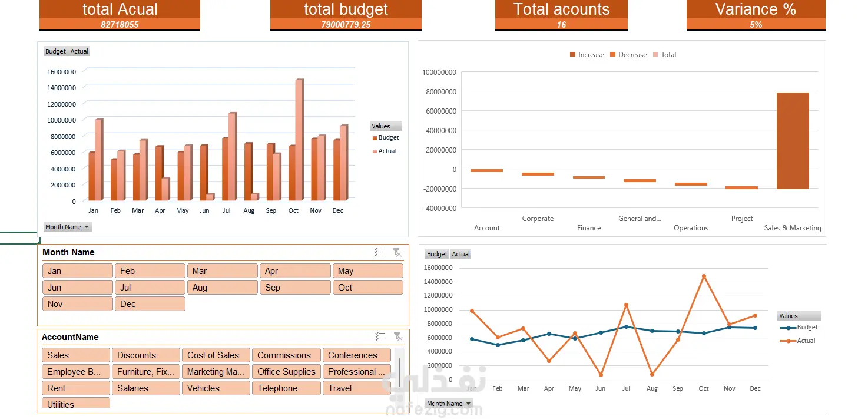Filter by Oct in Month Name slicer
This screenshot has width=868, height=419.
[x=368, y=288]
